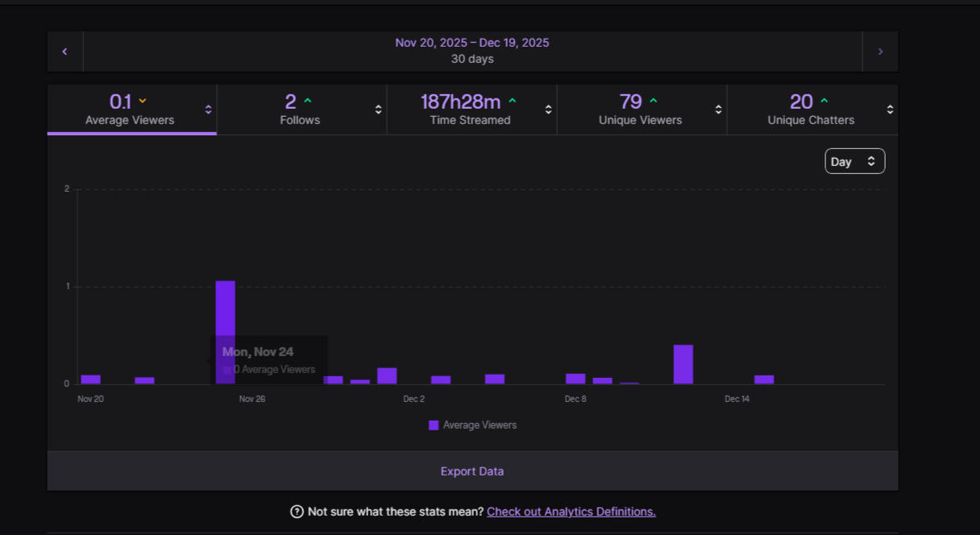The width and height of the screenshot is (980, 535).
Task: Open metric switcher arrows on Average Viewers
Action: [x=208, y=110]
